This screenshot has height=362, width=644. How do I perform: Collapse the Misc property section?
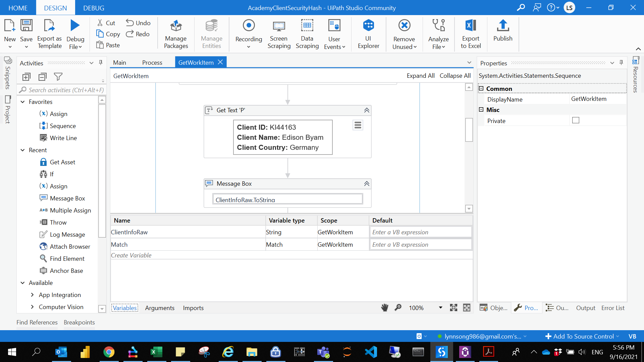pyautogui.click(x=481, y=110)
